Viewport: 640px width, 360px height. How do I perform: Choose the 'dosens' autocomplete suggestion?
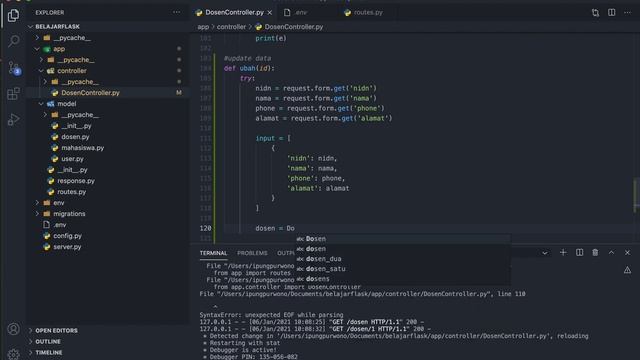(x=403, y=279)
